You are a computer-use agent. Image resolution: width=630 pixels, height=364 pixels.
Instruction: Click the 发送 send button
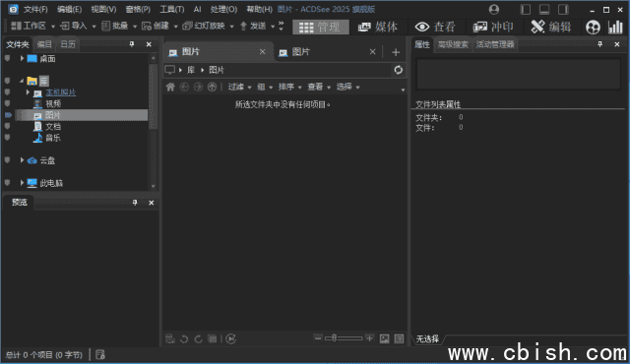[253, 27]
